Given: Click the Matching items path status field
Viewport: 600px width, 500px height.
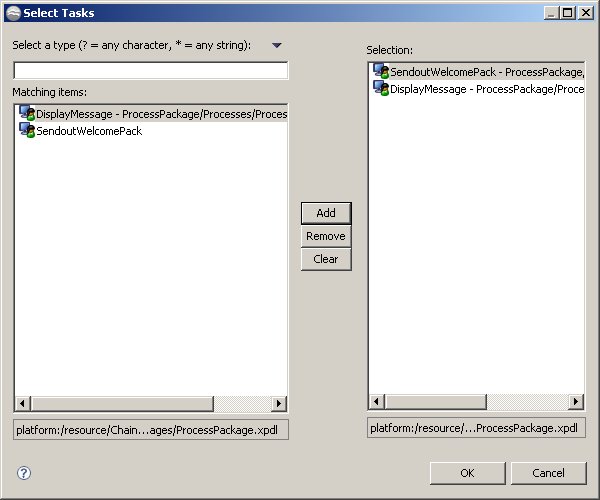Looking at the screenshot, I should (151, 430).
